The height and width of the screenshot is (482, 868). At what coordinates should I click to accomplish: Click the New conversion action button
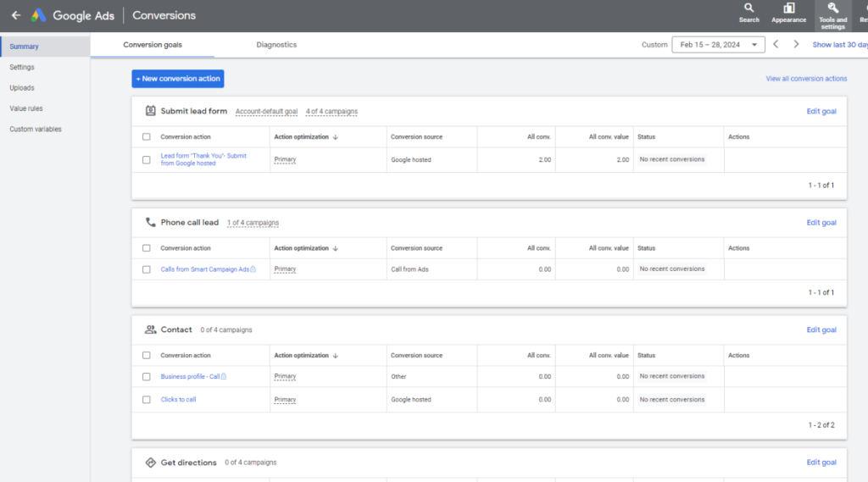click(x=178, y=79)
